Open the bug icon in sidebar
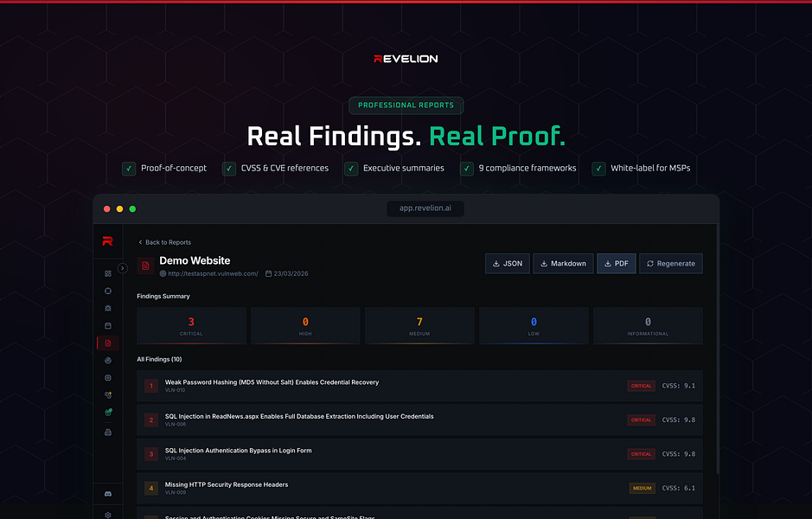 [x=108, y=308]
